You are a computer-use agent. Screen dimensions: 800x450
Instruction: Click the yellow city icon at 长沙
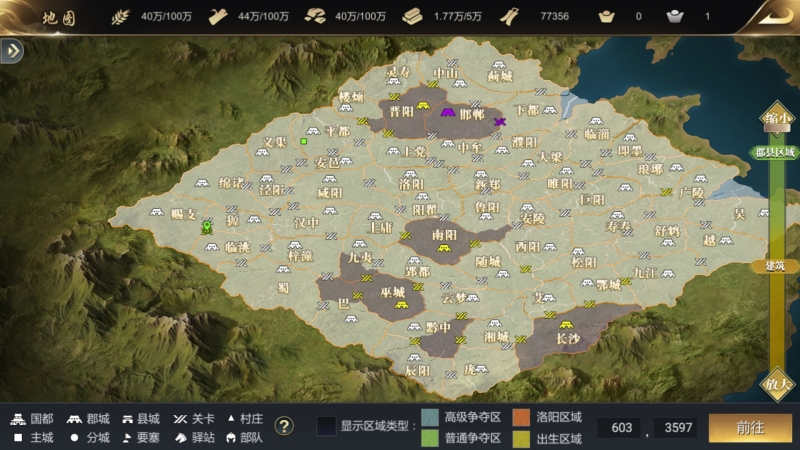click(565, 324)
